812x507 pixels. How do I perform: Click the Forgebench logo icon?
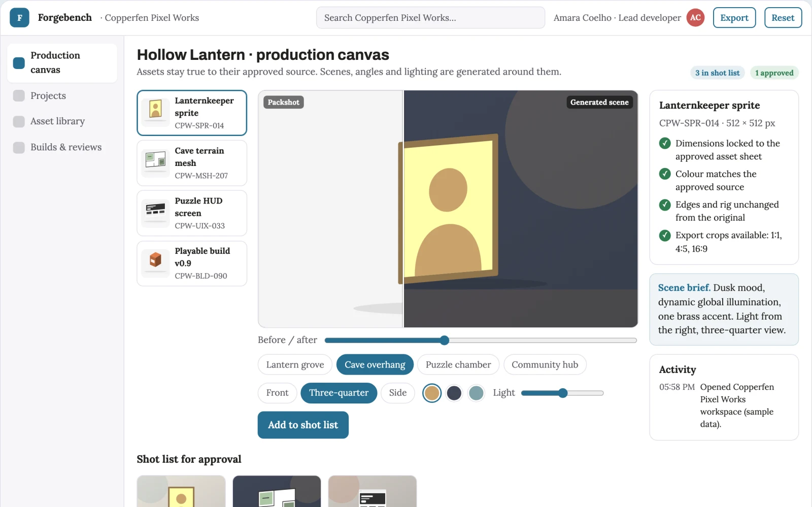click(19, 18)
